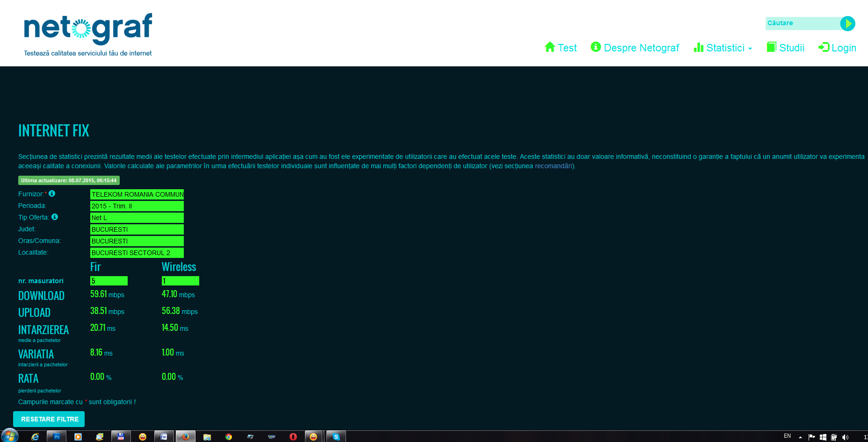Click the info icon beside Furnizor
The width and height of the screenshot is (868, 442).
pos(52,193)
